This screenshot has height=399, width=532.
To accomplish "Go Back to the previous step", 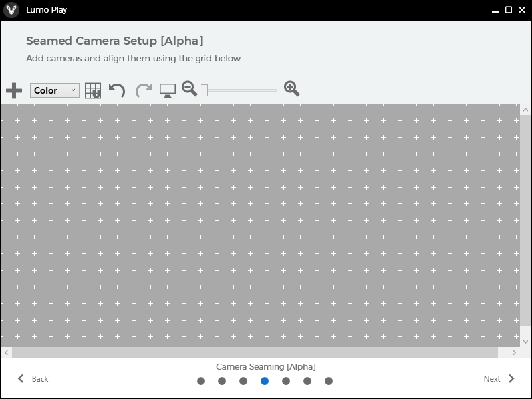I will click(33, 378).
